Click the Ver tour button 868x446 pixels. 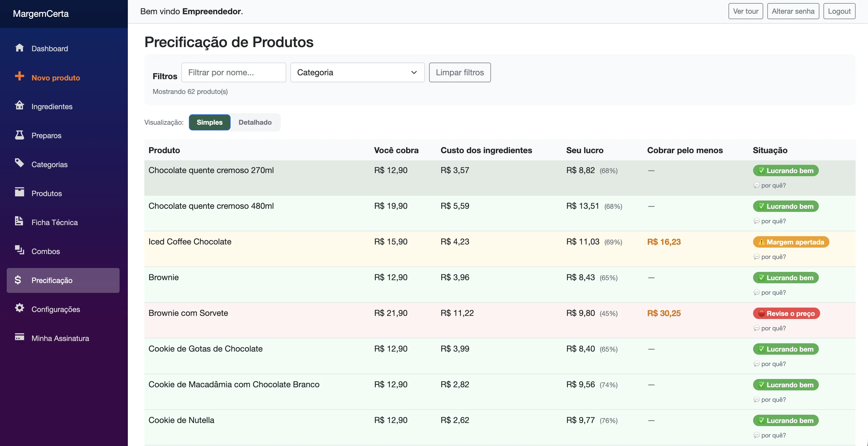tap(745, 11)
